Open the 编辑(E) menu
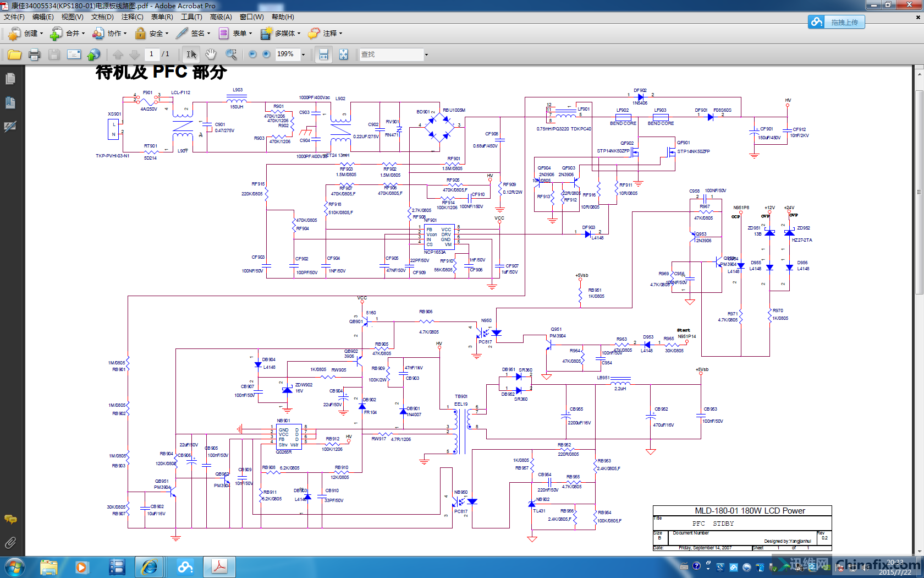This screenshot has height=578, width=924. pyautogui.click(x=43, y=17)
